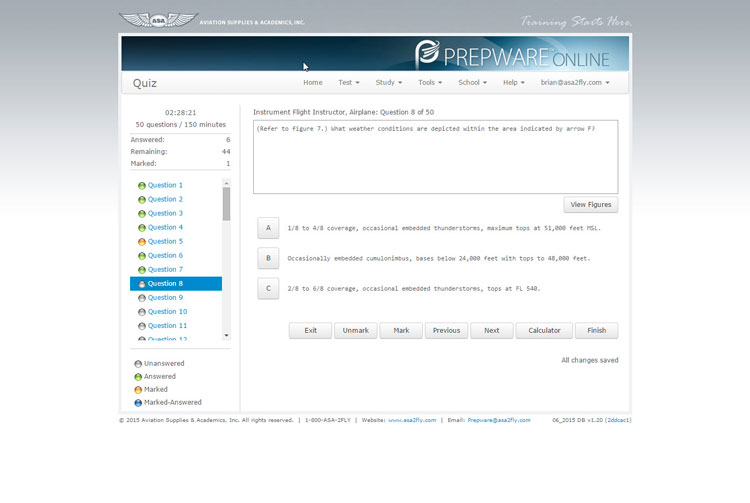
Task: Click the status icon beside Question 3
Action: click(142, 214)
